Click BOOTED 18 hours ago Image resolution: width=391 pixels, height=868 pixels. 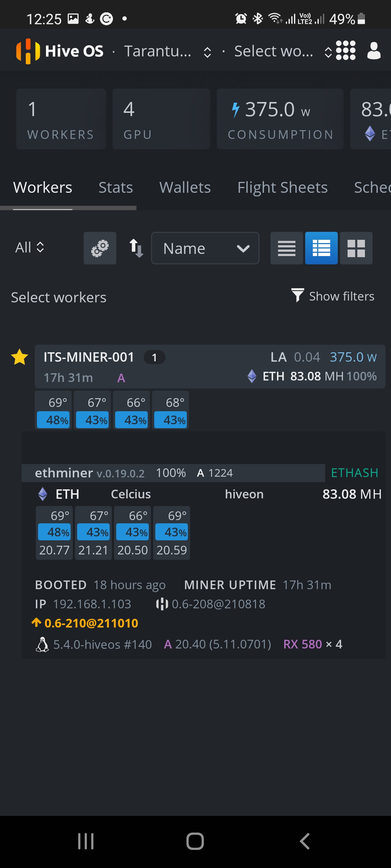tap(100, 585)
